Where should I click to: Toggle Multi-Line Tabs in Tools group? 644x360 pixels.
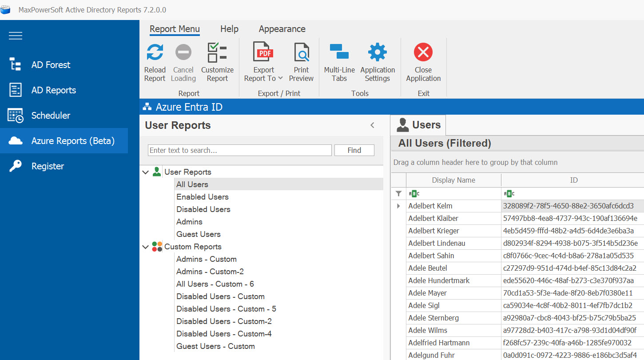tap(339, 53)
